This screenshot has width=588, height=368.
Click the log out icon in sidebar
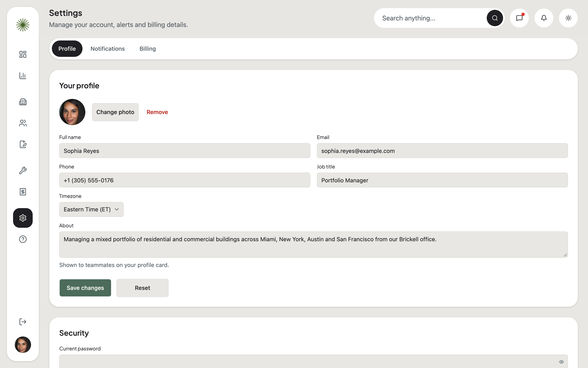pos(23,322)
